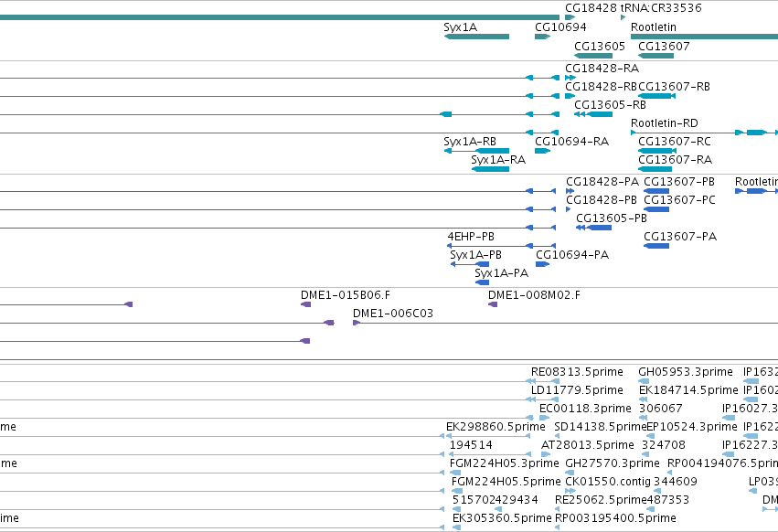The width and height of the screenshot is (778, 532).
Task: Click the 194514 feature label
Action: (471, 446)
